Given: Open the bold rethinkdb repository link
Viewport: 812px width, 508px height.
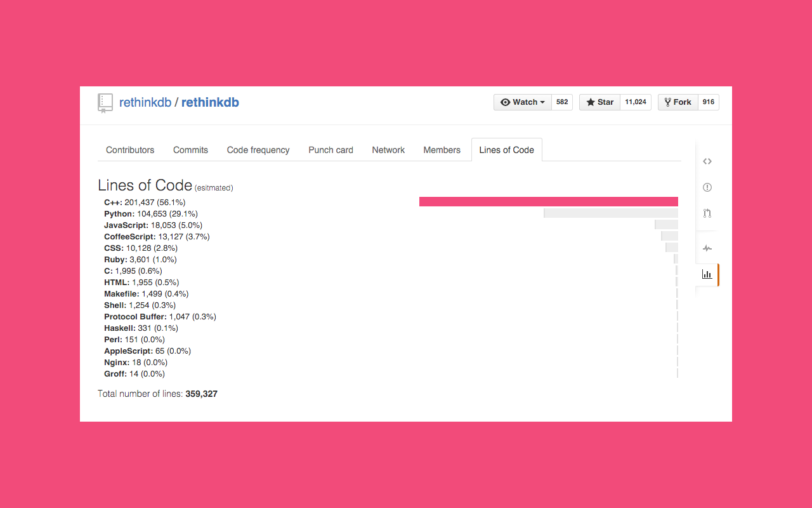Looking at the screenshot, I should [210, 102].
